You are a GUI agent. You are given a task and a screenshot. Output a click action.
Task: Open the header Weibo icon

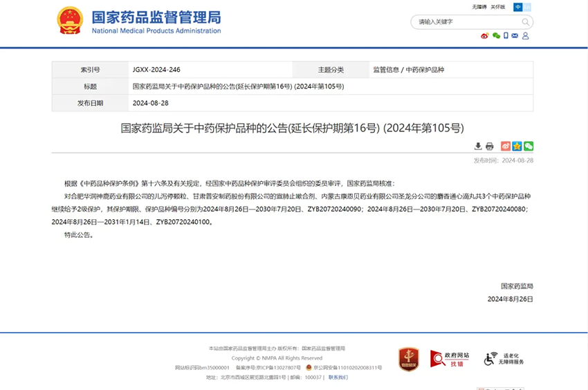coord(485,36)
